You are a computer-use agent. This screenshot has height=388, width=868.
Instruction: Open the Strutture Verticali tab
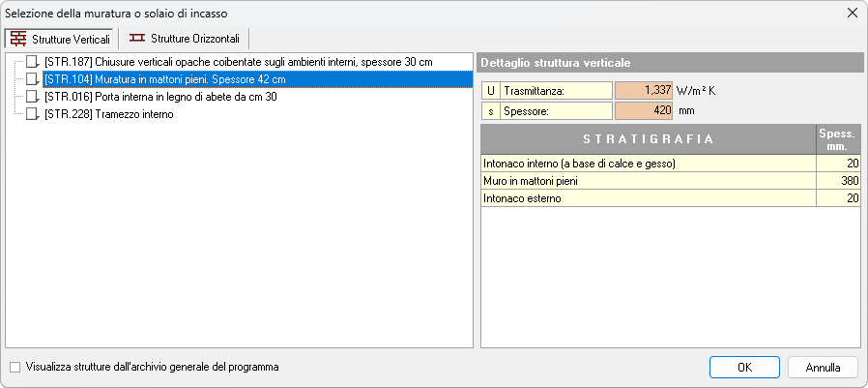(61, 38)
